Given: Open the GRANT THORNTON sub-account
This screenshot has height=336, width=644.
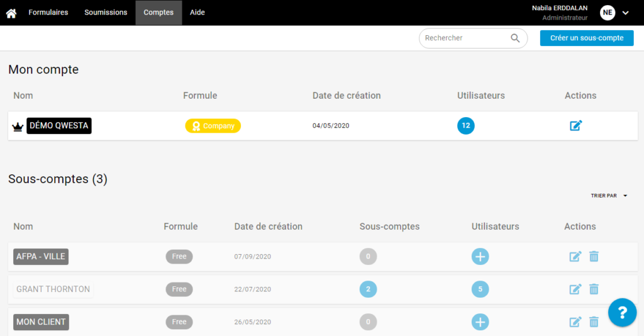Looking at the screenshot, I should [x=53, y=289].
